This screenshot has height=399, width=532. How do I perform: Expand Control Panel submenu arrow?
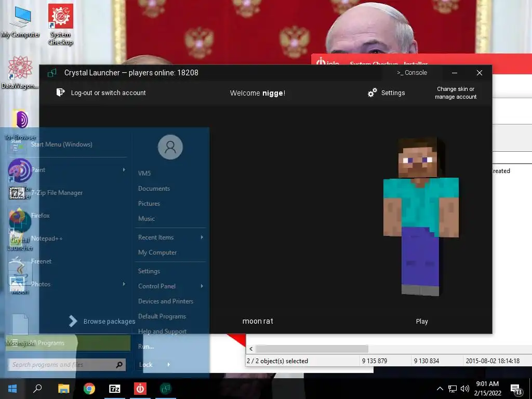click(x=202, y=286)
